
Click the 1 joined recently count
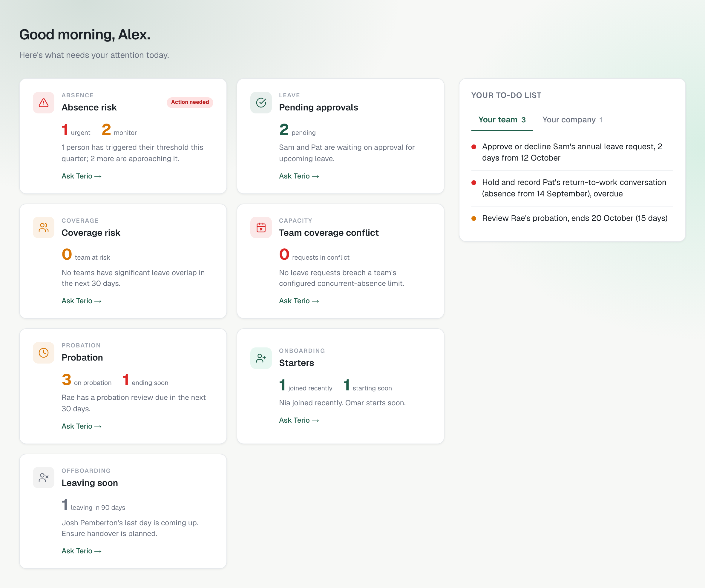(306, 385)
